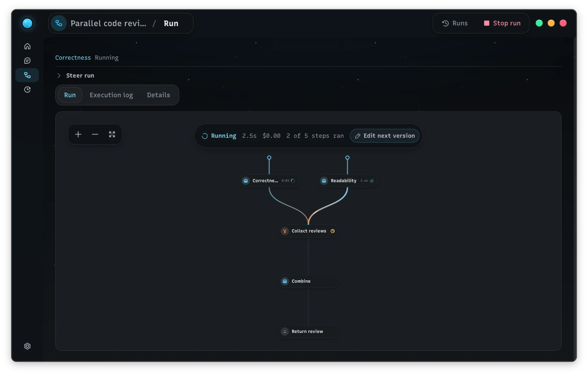Select the Readability node in graph
This screenshot has width=588, height=375.
click(x=348, y=181)
